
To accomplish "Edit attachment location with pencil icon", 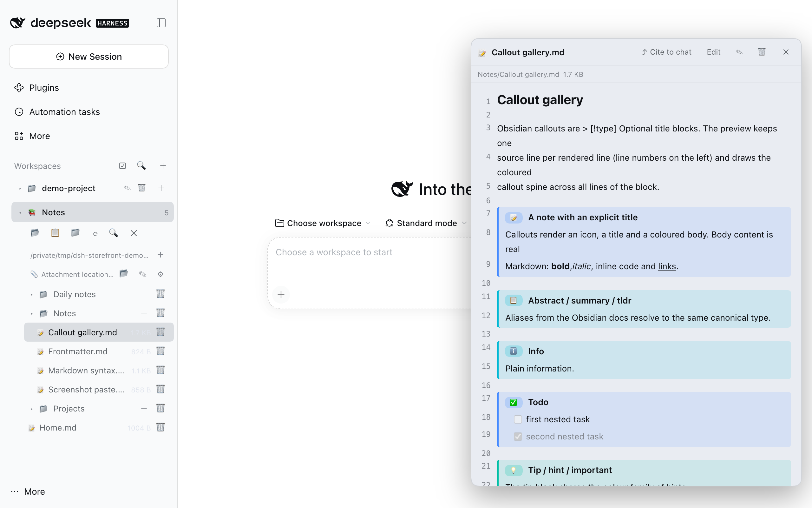I will coord(143,274).
